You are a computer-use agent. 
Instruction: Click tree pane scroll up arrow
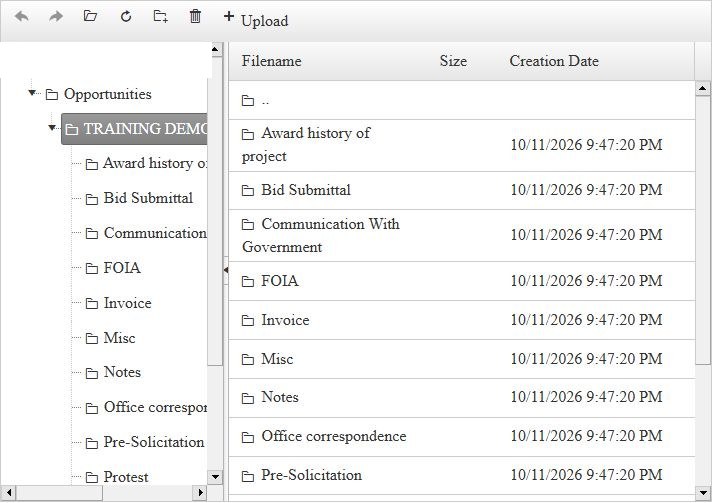[x=215, y=49]
